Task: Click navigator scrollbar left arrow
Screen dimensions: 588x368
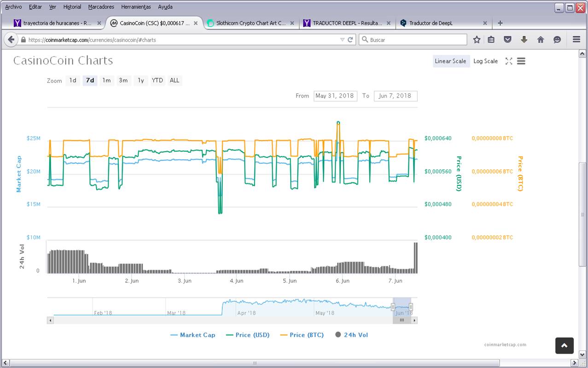Action: pos(49,320)
